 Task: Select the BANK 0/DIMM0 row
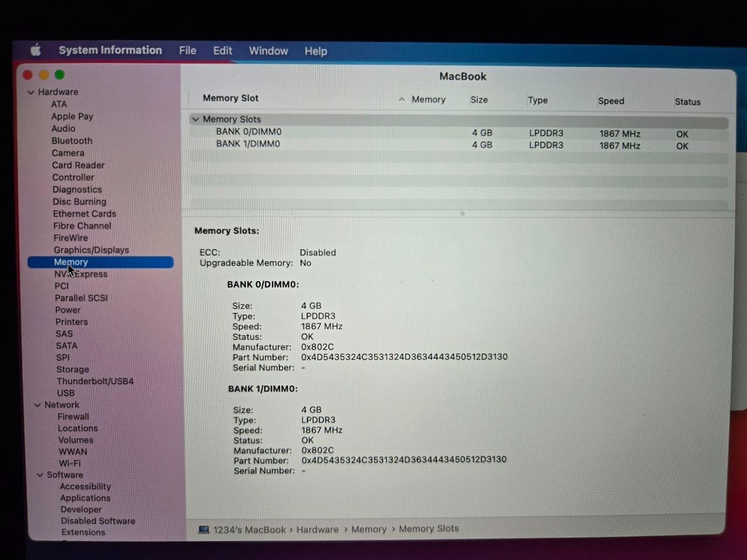tap(249, 132)
